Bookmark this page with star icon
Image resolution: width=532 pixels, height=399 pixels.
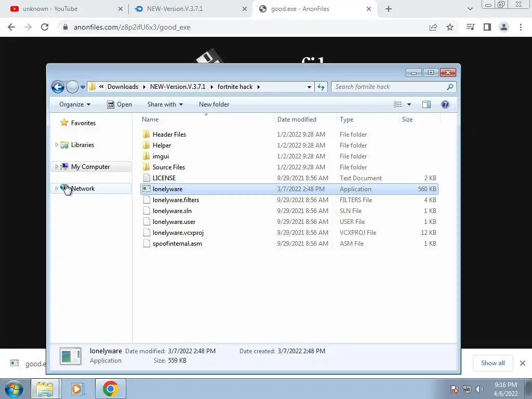pyautogui.click(x=450, y=27)
